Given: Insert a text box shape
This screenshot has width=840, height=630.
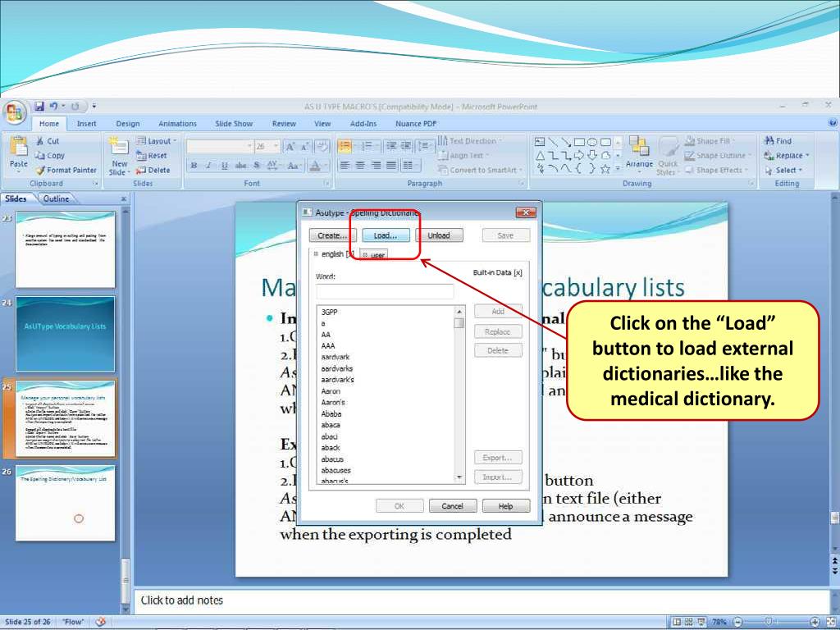Looking at the screenshot, I should coord(540,142).
